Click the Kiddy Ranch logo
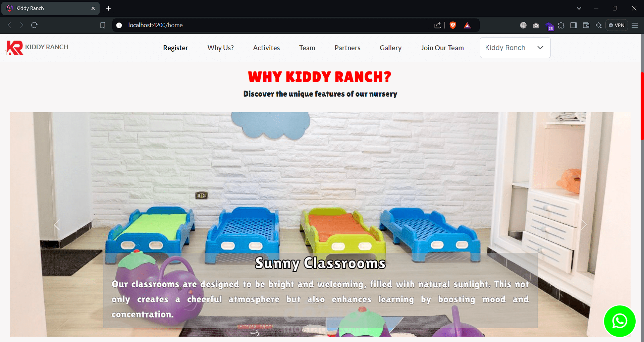This screenshot has height=342, width=644. coord(37,48)
